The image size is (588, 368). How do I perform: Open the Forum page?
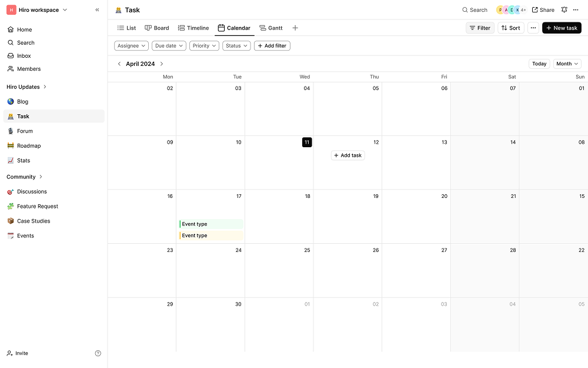54,131
